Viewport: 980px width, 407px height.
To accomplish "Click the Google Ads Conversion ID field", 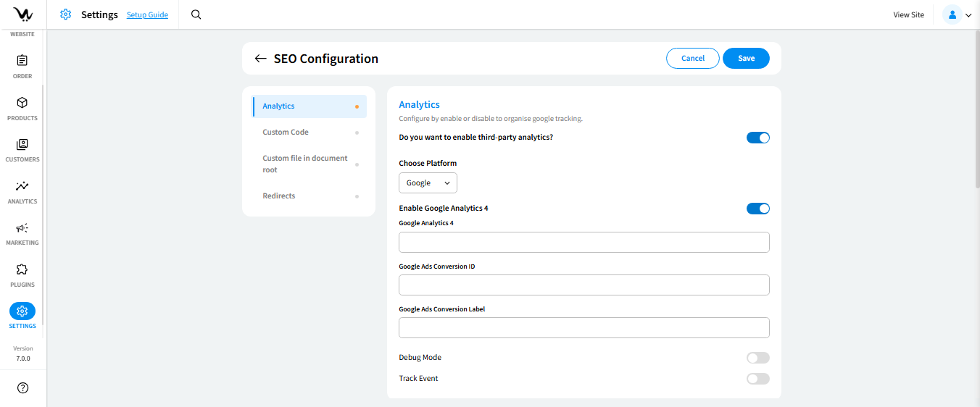I will (x=584, y=285).
